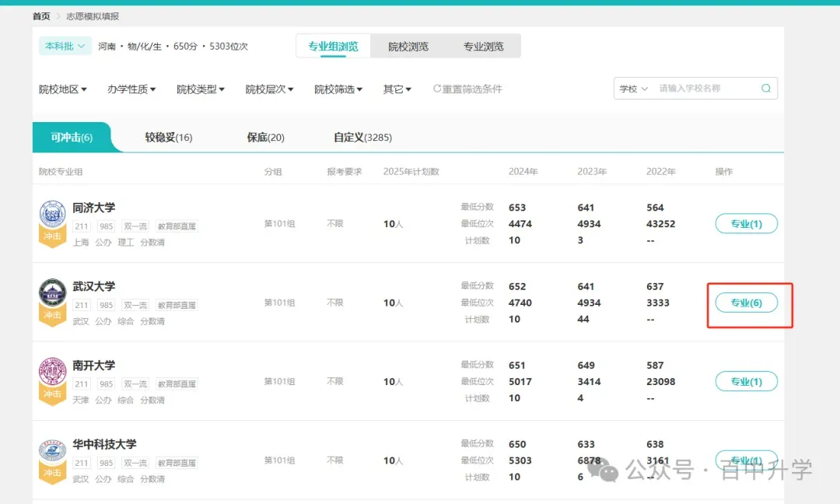This screenshot has width=840, height=504.
Task: Open the 学校 search type dropdown
Action: click(x=634, y=89)
